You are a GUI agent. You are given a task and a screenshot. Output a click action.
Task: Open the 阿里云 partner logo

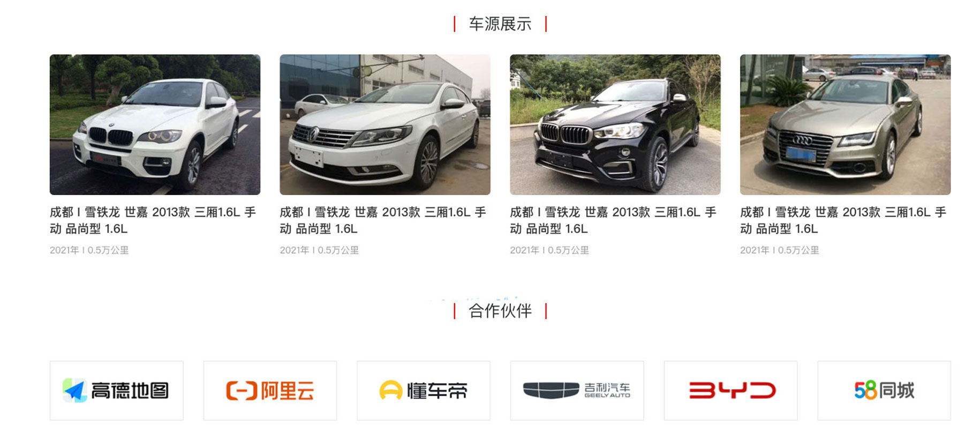point(270,390)
